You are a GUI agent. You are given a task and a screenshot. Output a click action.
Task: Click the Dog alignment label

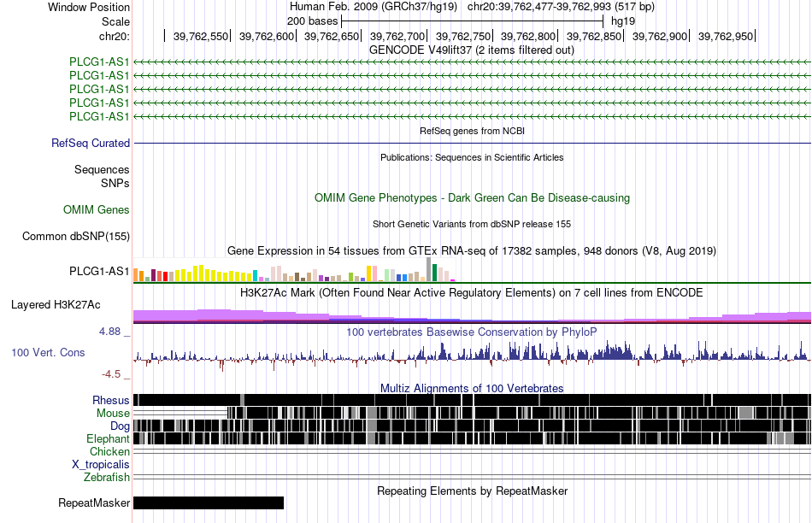point(120,426)
